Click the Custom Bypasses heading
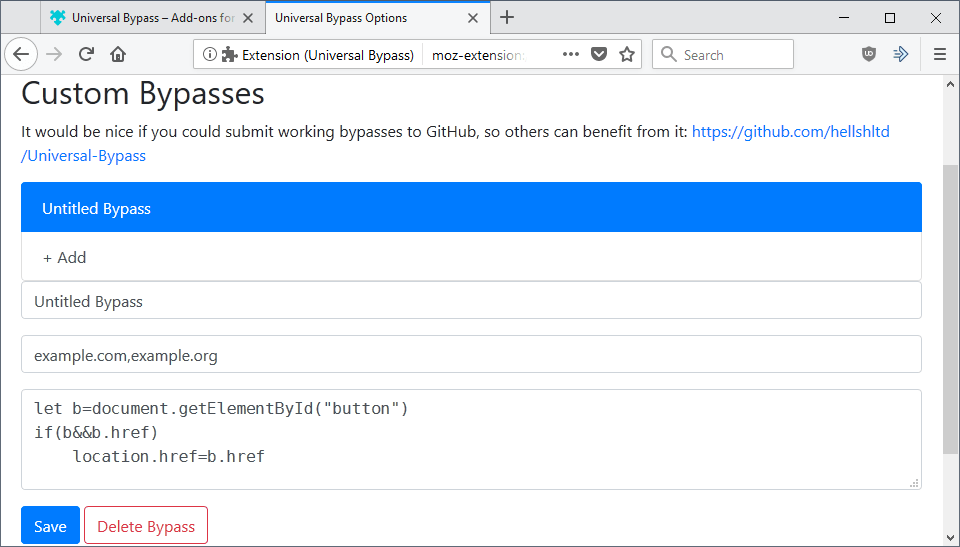 (143, 94)
